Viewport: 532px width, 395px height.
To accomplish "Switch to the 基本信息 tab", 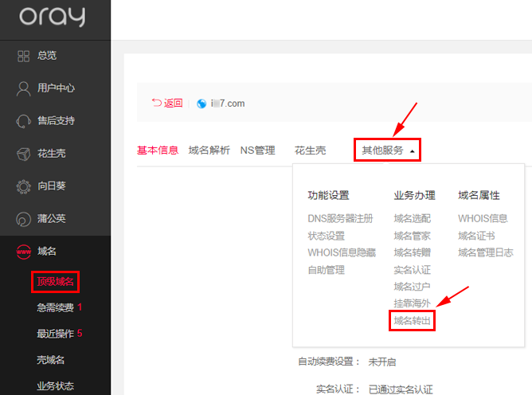I will coord(158,150).
